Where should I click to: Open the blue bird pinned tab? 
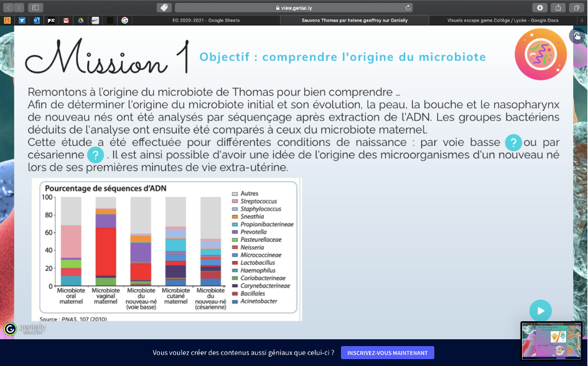click(x=22, y=21)
